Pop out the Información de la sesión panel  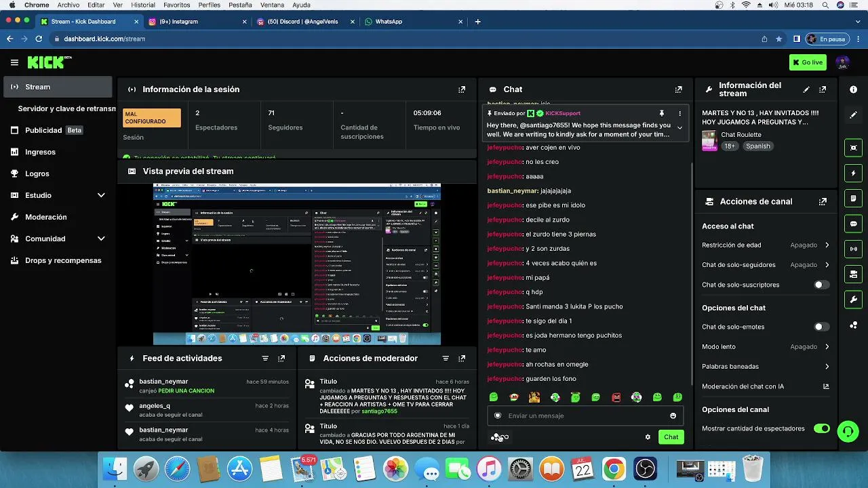pyautogui.click(x=462, y=89)
